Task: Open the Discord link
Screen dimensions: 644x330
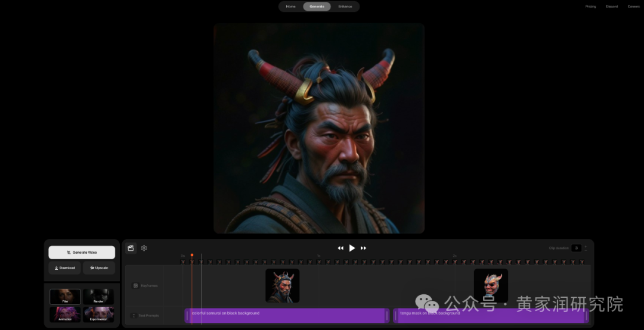Action: coord(612,7)
